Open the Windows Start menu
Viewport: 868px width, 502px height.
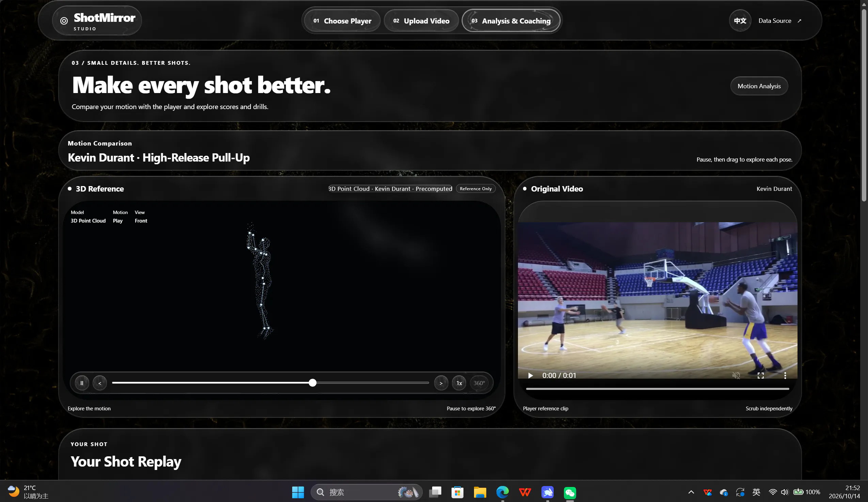298,492
